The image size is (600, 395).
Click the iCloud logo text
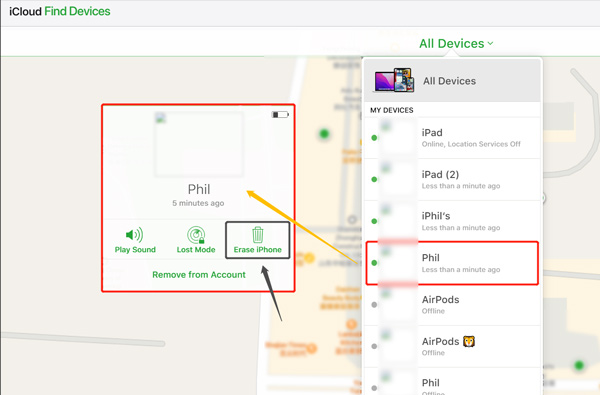click(25, 11)
